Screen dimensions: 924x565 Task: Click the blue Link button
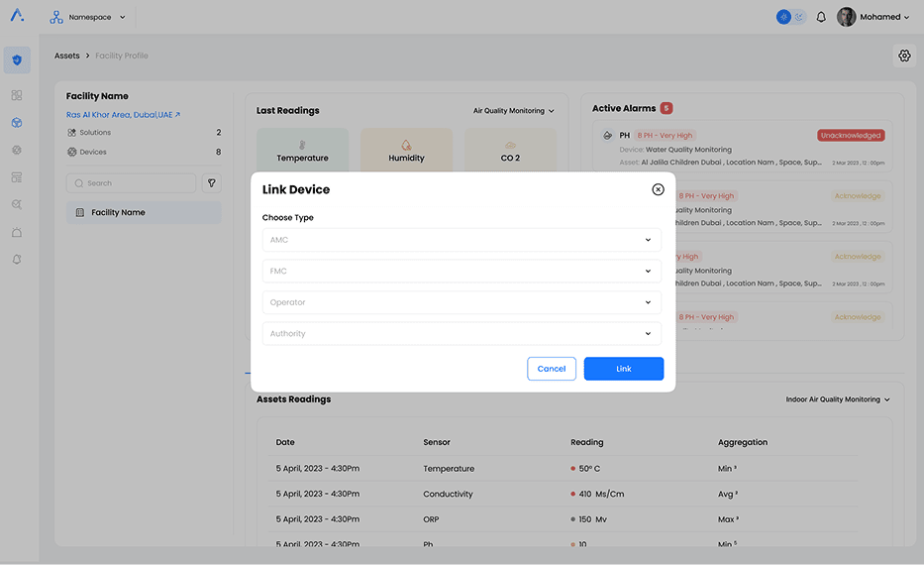point(624,369)
